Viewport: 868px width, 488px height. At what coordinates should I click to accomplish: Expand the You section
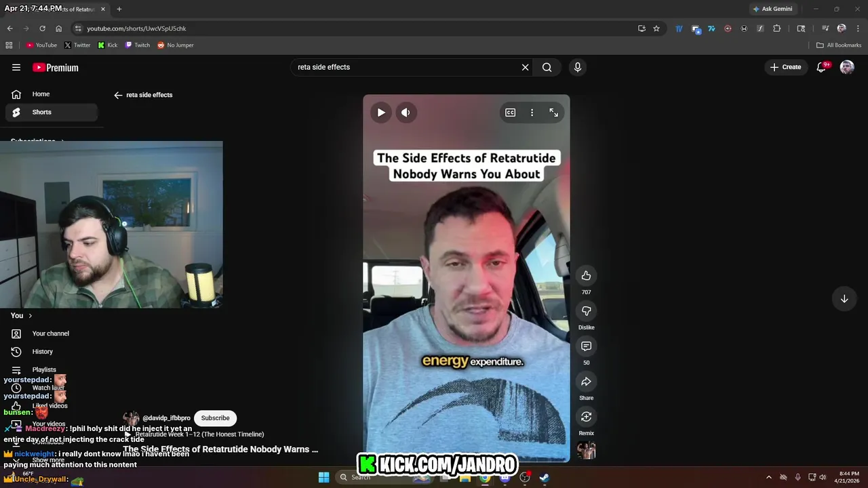[x=22, y=315]
